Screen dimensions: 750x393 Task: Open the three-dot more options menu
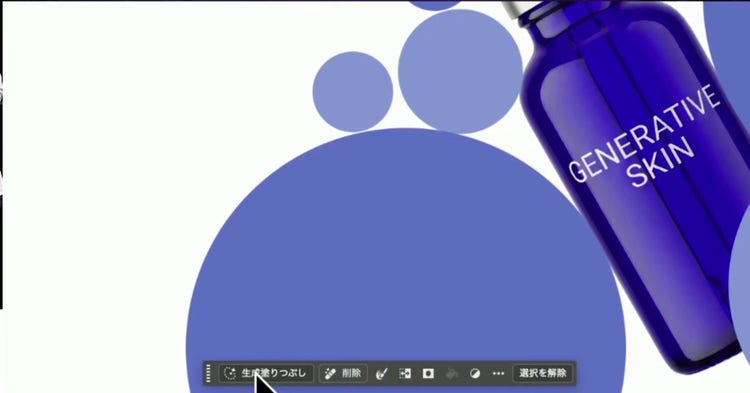coord(498,373)
